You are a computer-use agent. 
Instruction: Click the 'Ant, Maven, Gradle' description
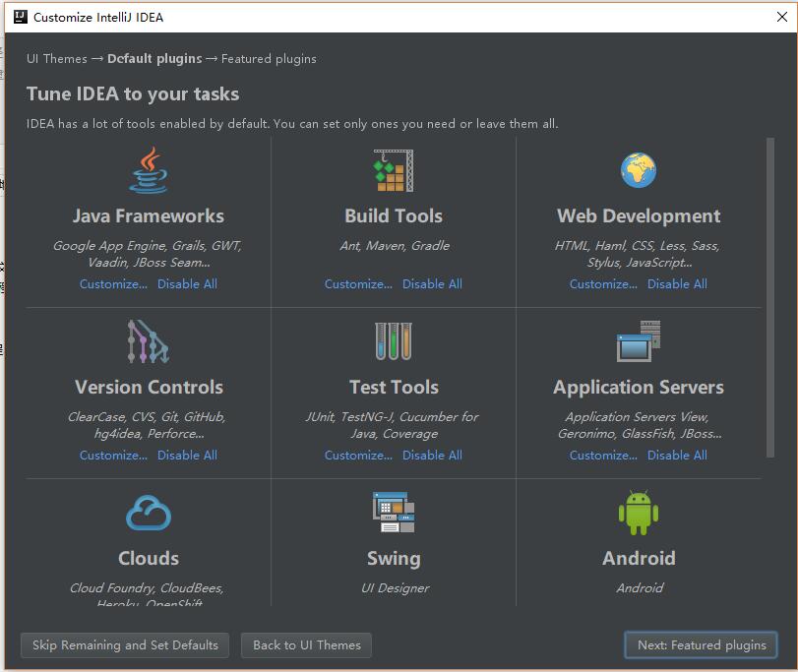[395, 246]
